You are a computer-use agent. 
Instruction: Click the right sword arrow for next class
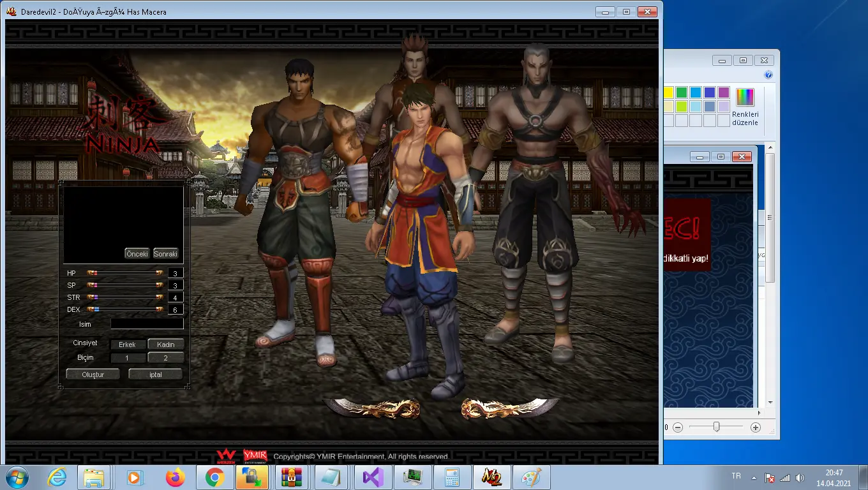[509, 408]
